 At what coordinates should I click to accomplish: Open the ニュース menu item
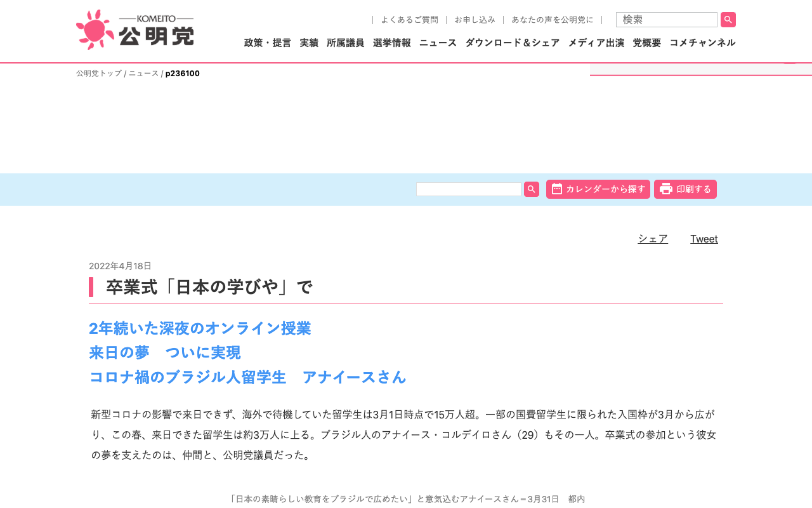point(438,43)
